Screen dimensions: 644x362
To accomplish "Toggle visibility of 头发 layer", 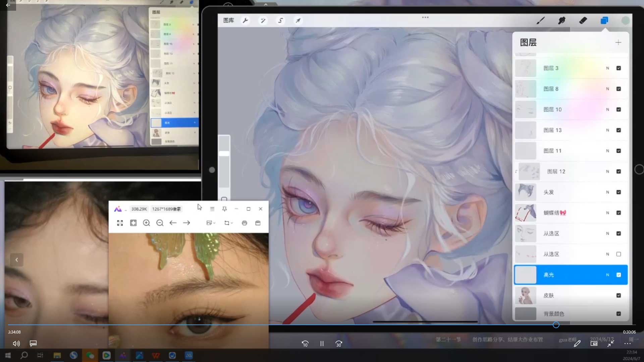I will (x=619, y=192).
